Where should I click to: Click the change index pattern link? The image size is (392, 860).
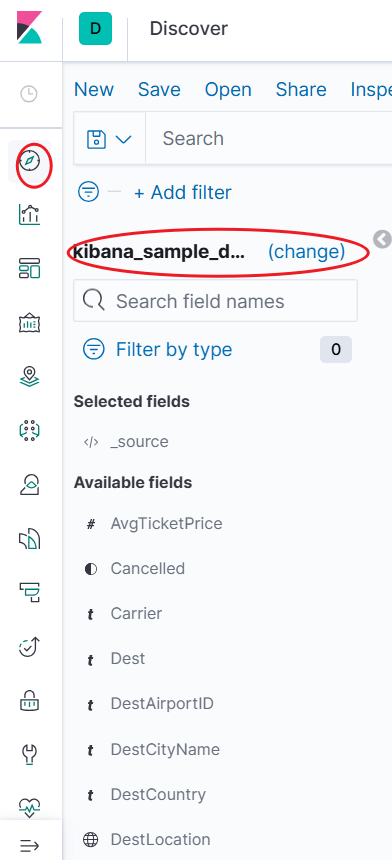[306, 252]
